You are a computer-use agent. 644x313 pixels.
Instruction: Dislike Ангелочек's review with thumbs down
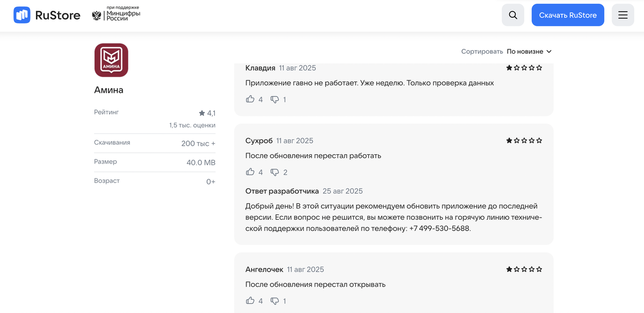(275, 301)
